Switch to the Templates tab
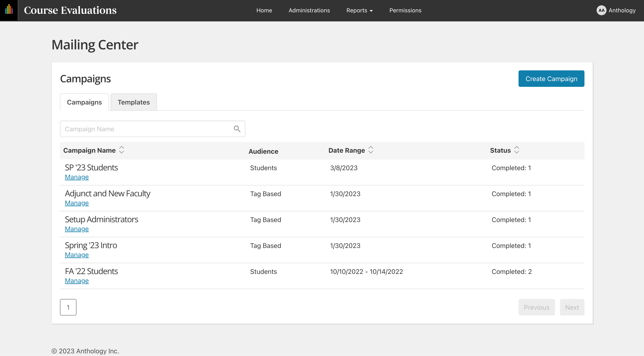 (134, 102)
